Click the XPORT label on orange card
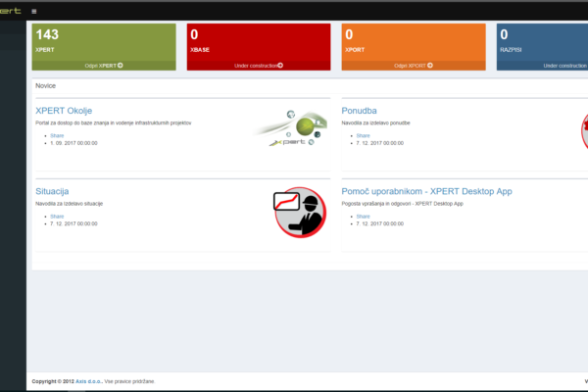The height and width of the screenshot is (392, 588). coord(355,50)
